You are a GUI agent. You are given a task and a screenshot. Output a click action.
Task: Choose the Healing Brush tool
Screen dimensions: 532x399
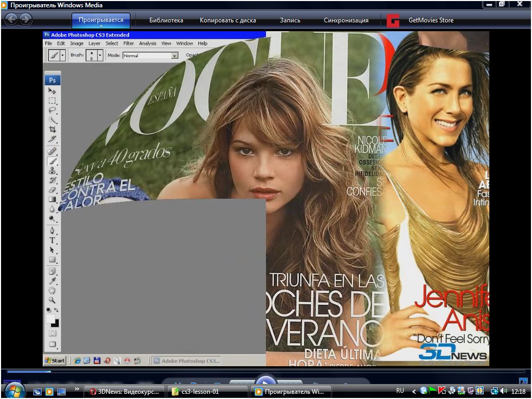[x=52, y=151]
